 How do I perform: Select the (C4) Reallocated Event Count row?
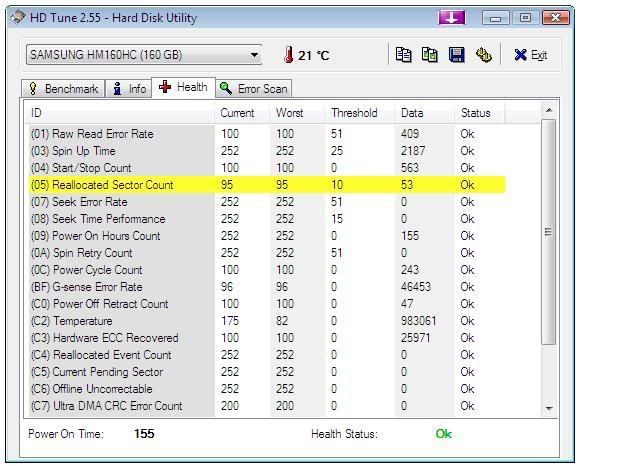(265, 355)
